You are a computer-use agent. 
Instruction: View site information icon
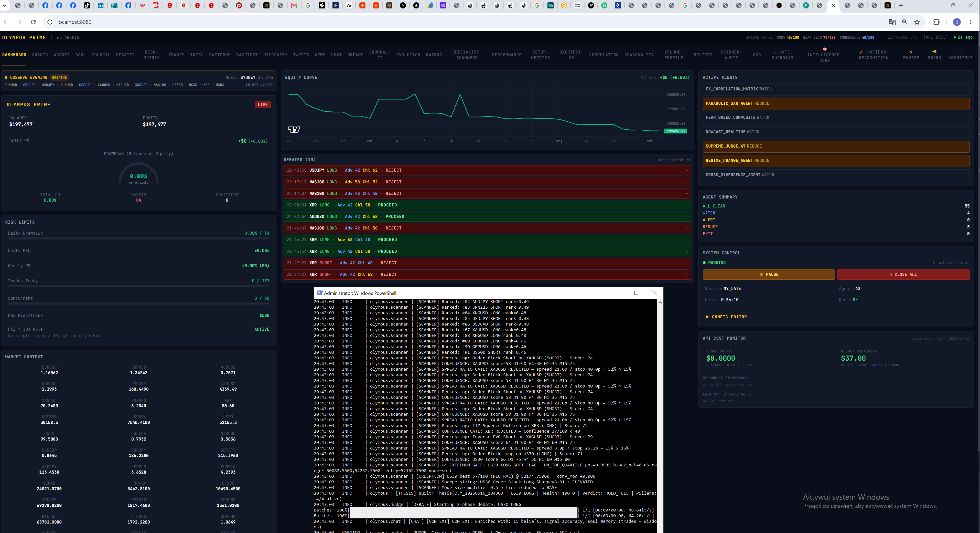point(50,22)
